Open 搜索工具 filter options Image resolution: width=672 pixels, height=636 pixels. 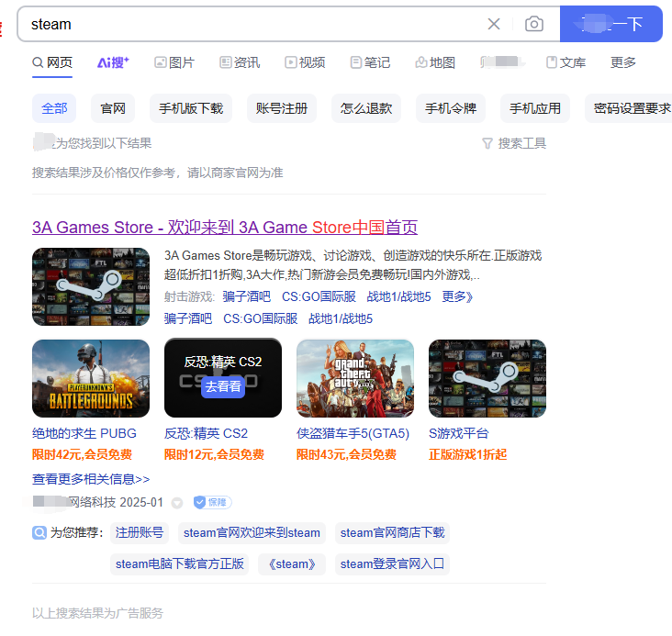point(514,143)
